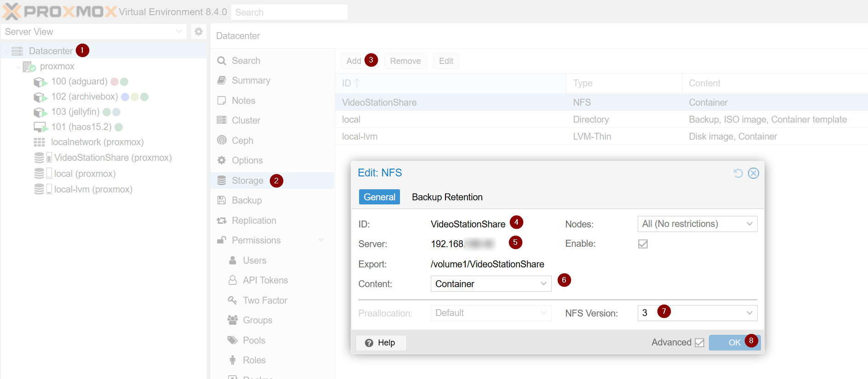Click the proxmox node icon
This screenshot has width=868, height=379.
[x=29, y=67]
